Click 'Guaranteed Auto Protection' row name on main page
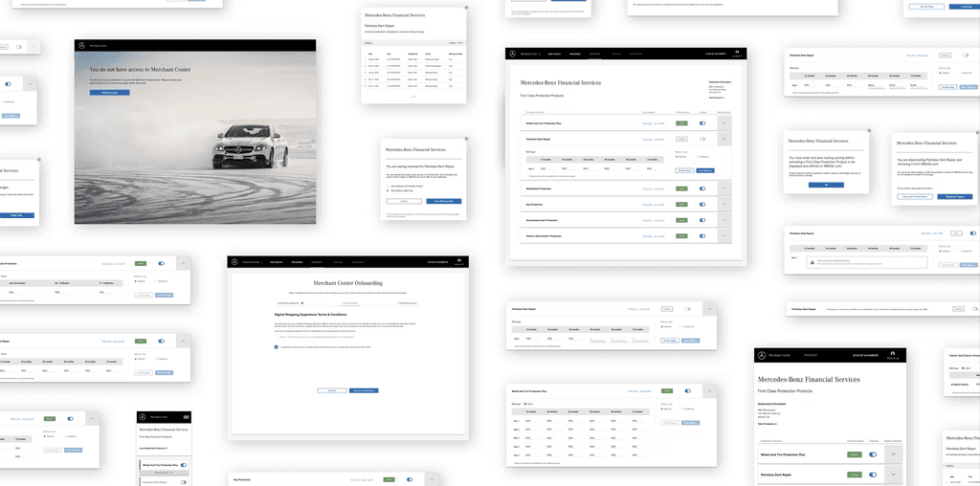 [x=542, y=220]
